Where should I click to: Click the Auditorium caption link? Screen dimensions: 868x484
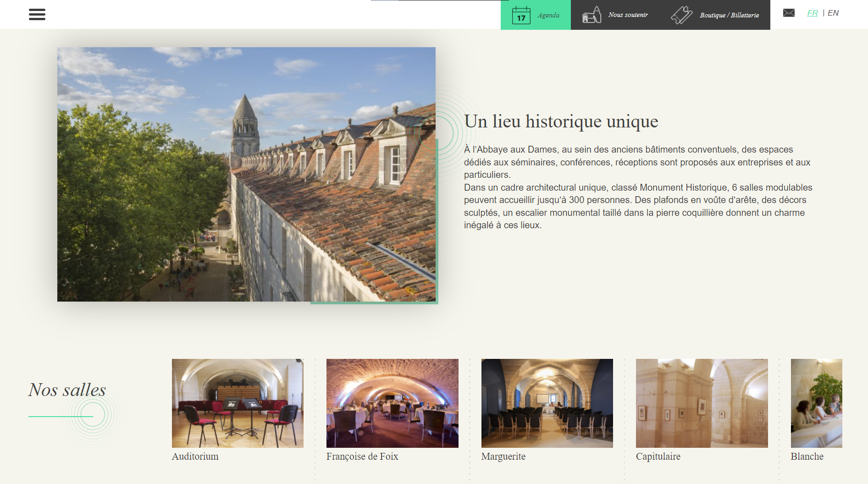pyautogui.click(x=195, y=456)
